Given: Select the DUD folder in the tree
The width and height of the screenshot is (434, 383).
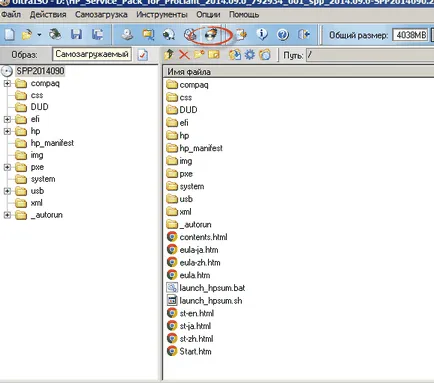Looking at the screenshot, I should pyautogui.click(x=39, y=107).
